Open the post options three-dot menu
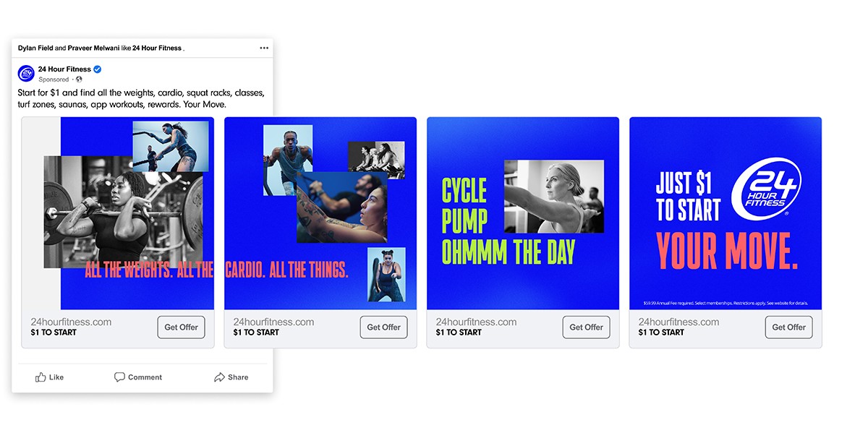 click(x=264, y=48)
